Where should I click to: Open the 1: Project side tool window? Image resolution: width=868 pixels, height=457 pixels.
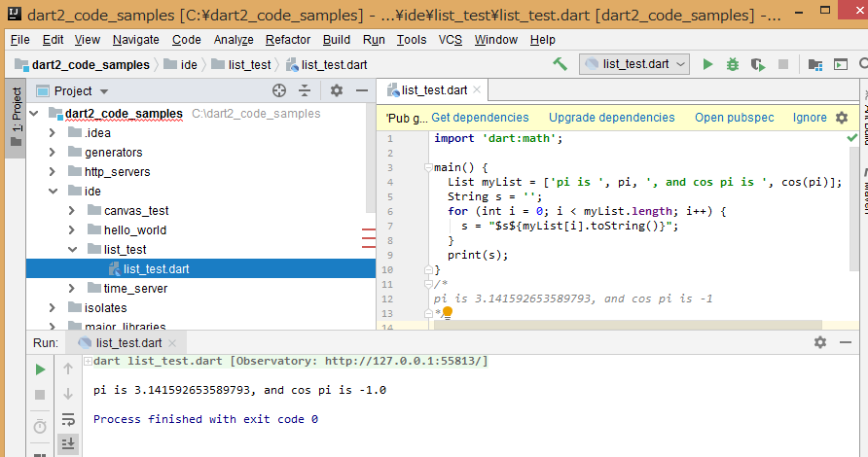(x=16, y=116)
